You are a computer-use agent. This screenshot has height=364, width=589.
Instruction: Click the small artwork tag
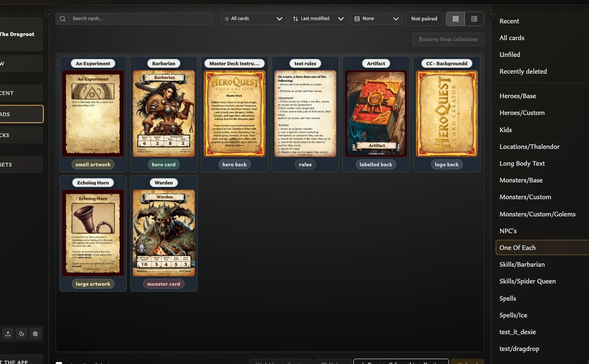[x=93, y=164]
